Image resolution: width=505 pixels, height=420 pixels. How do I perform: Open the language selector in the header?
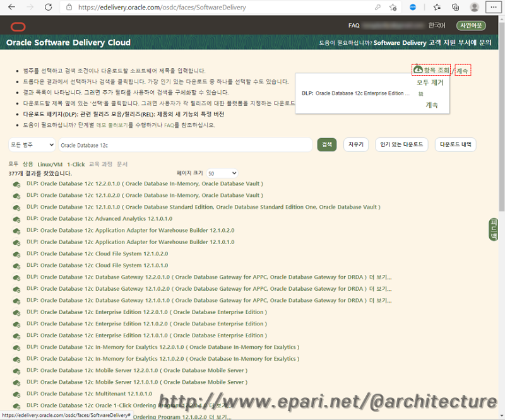tap(437, 25)
